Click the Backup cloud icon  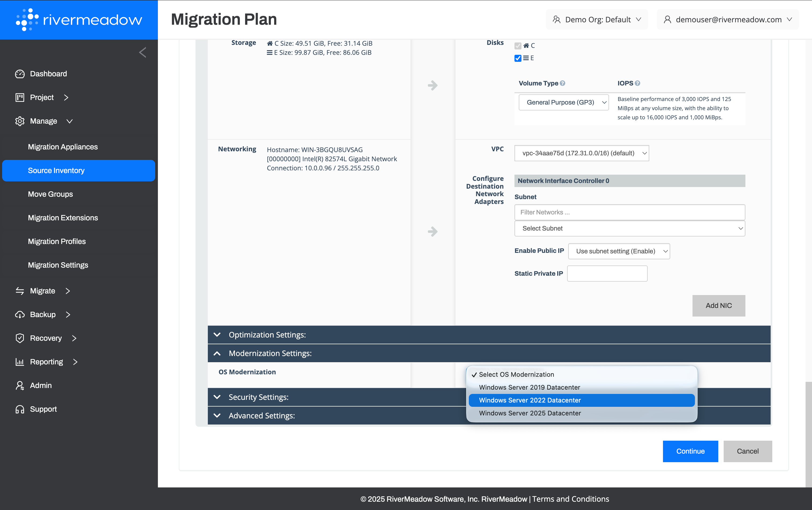pos(20,315)
